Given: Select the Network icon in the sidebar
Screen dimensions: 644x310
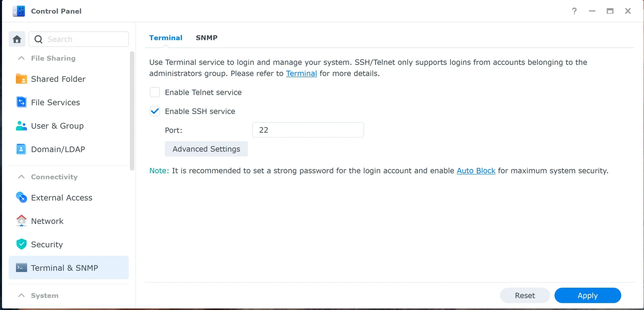Looking at the screenshot, I should (x=21, y=221).
